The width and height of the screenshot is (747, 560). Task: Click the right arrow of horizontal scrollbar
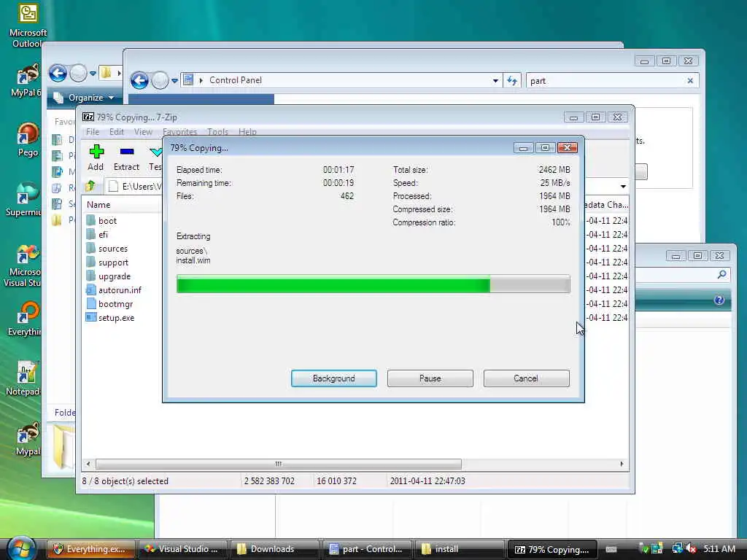pyautogui.click(x=622, y=464)
